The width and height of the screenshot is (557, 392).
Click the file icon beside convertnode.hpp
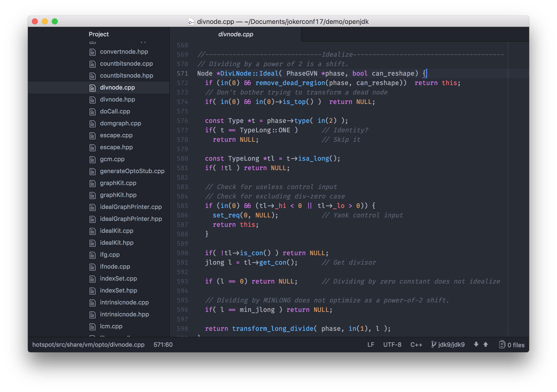click(93, 52)
